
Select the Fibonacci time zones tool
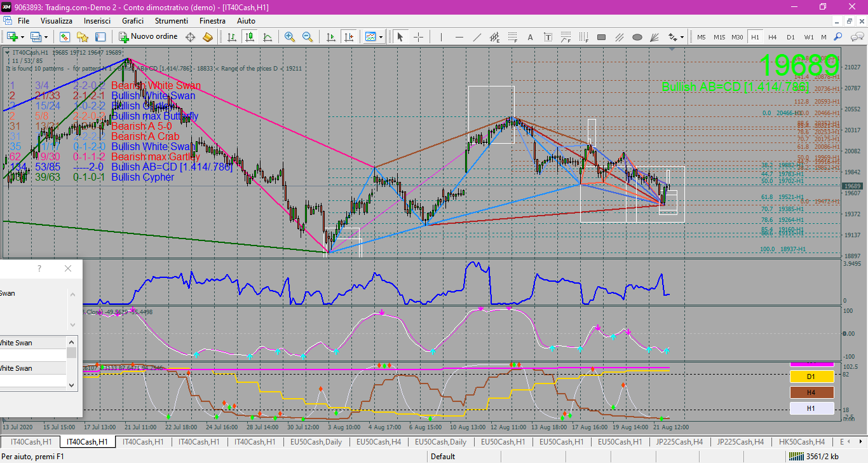click(583, 37)
